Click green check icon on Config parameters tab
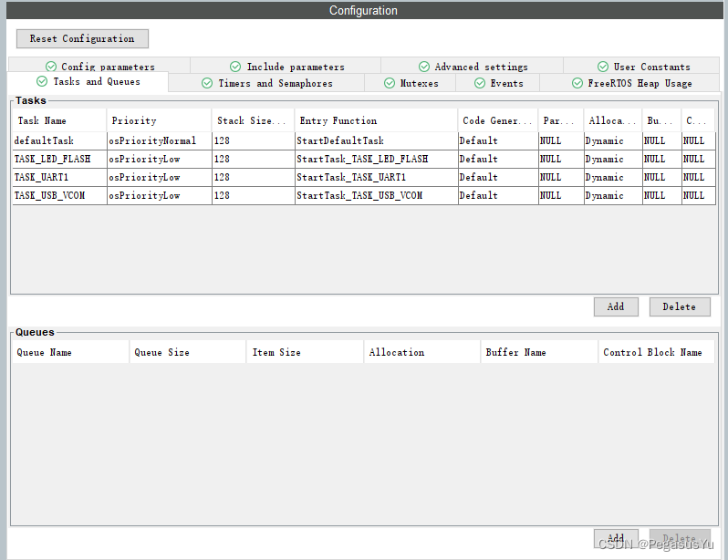Image resolution: width=728 pixels, height=560 pixels. pos(51,67)
